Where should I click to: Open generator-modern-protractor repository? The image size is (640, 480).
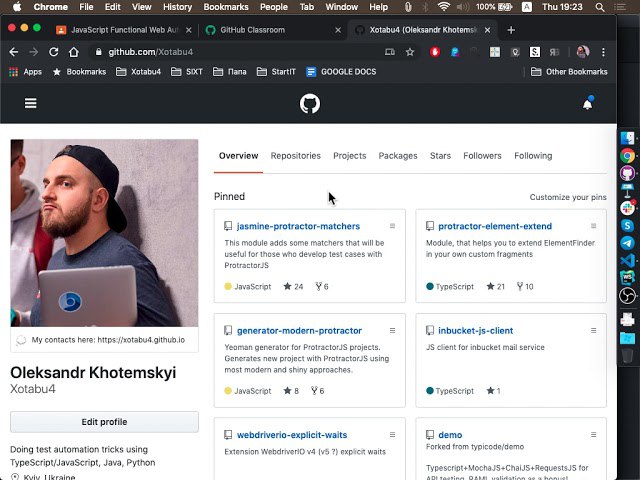(x=299, y=331)
